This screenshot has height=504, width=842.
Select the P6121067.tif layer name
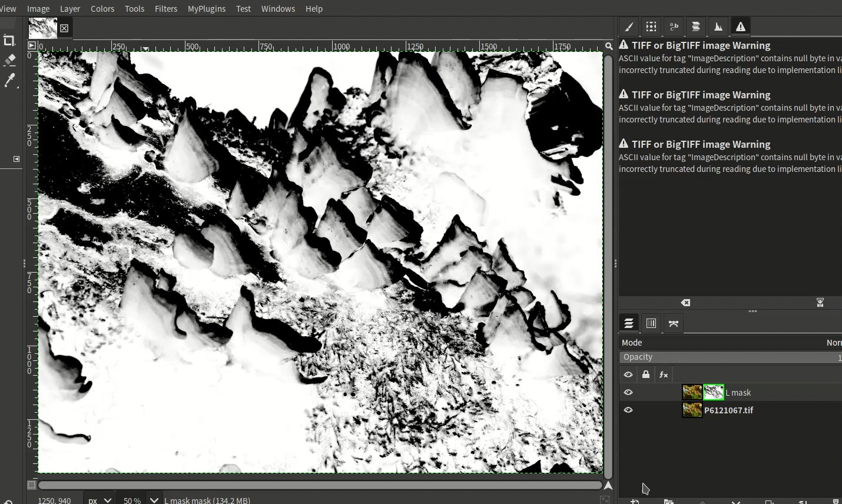[x=729, y=410]
